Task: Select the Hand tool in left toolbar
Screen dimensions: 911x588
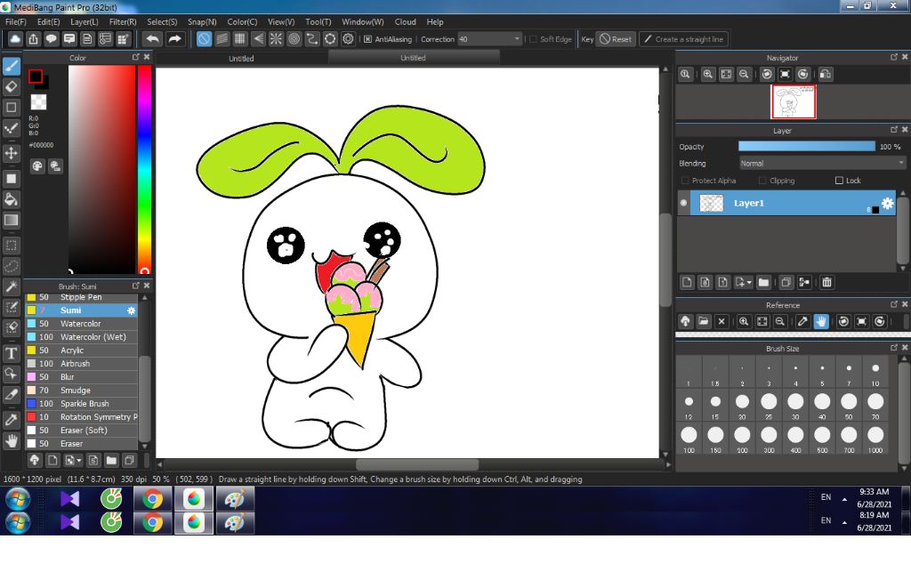Action: coord(11,440)
